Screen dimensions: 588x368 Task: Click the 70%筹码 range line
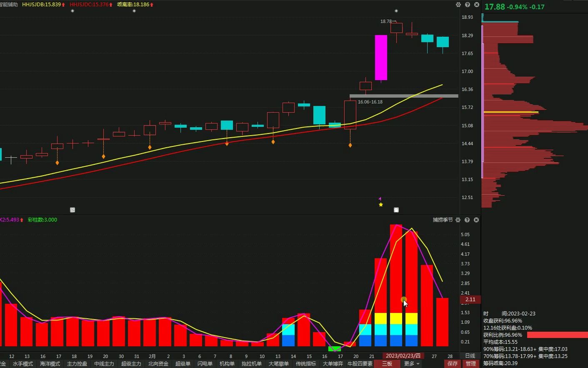(525, 356)
